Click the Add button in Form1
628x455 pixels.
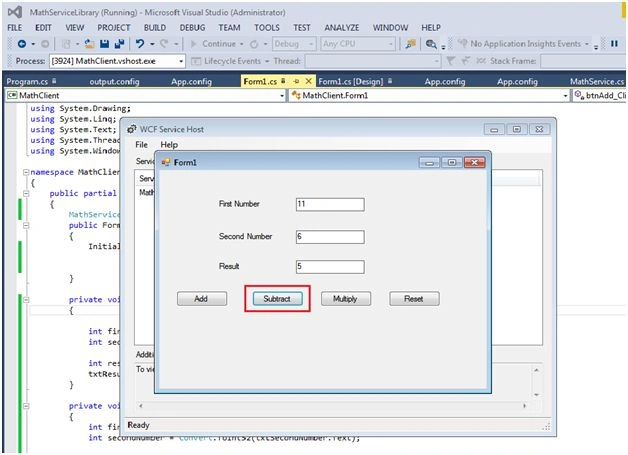point(202,299)
